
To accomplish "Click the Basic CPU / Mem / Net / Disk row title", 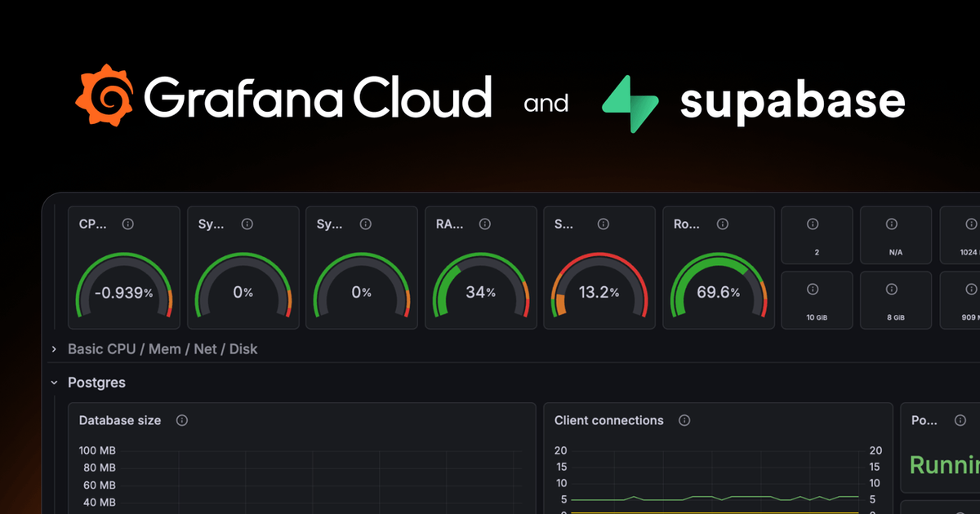I will pyautogui.click(x=163, y=349).
